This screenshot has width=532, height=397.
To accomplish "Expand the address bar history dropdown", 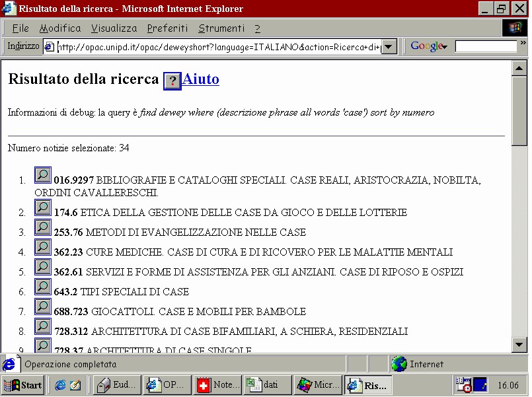I will (389, 47).
